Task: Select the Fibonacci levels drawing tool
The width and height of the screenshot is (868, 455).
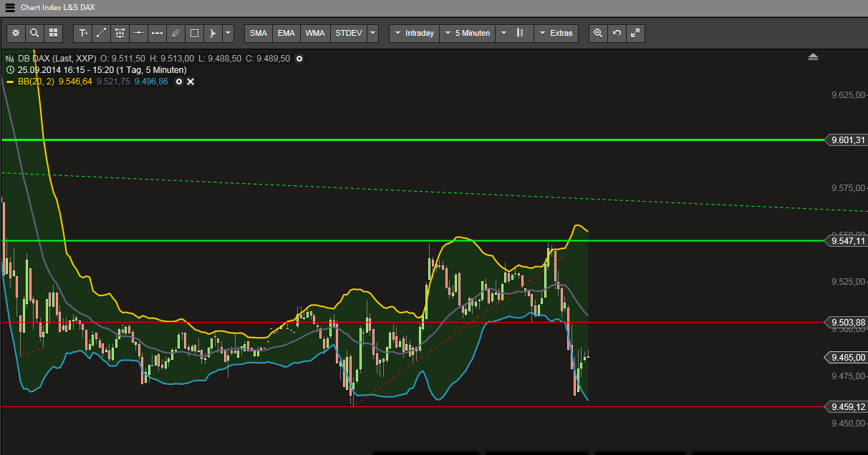Action: coord(120,33)
